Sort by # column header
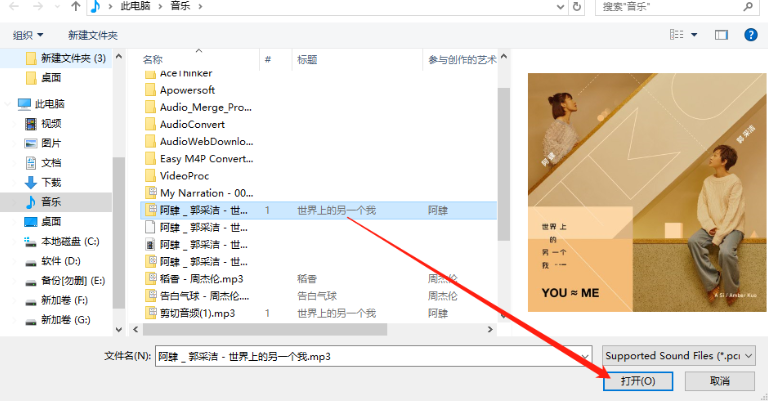The height and width of the screenshot is (401, 768). [268, 60]
